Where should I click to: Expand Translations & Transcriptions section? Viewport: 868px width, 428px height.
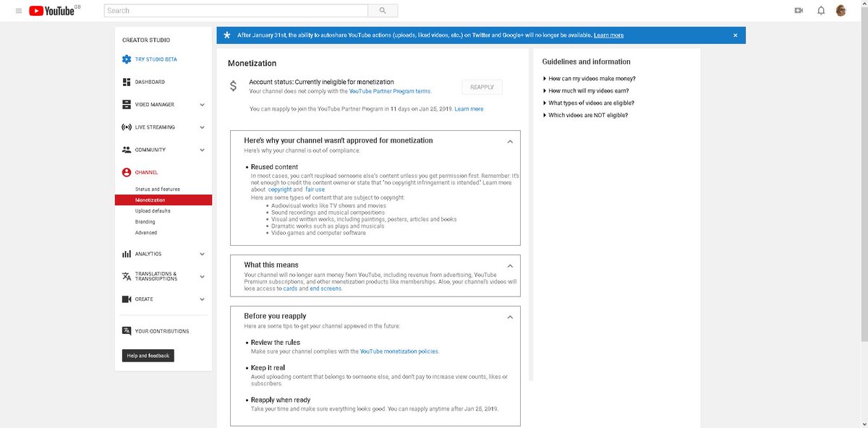click(203, 276)
